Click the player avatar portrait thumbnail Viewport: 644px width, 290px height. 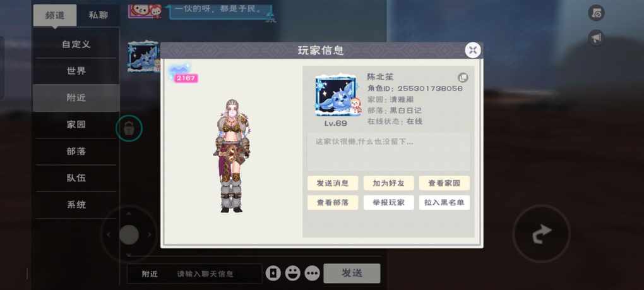[x=336, y=96]
